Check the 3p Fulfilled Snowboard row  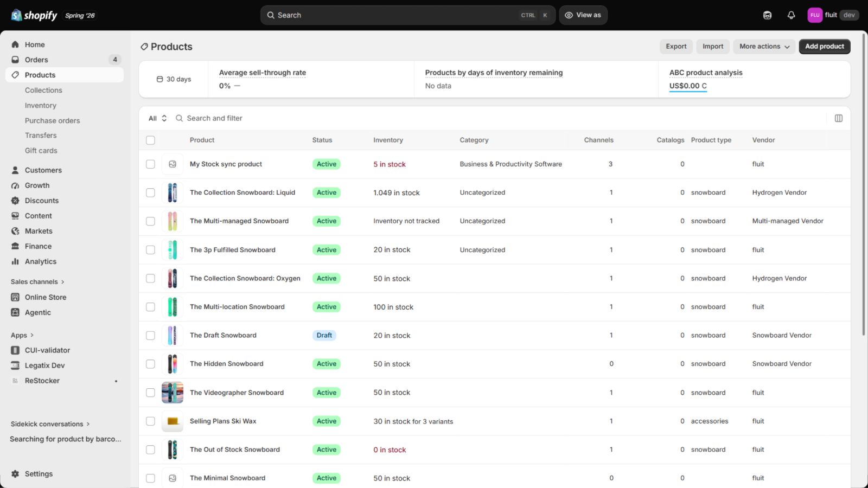[150, 250]
